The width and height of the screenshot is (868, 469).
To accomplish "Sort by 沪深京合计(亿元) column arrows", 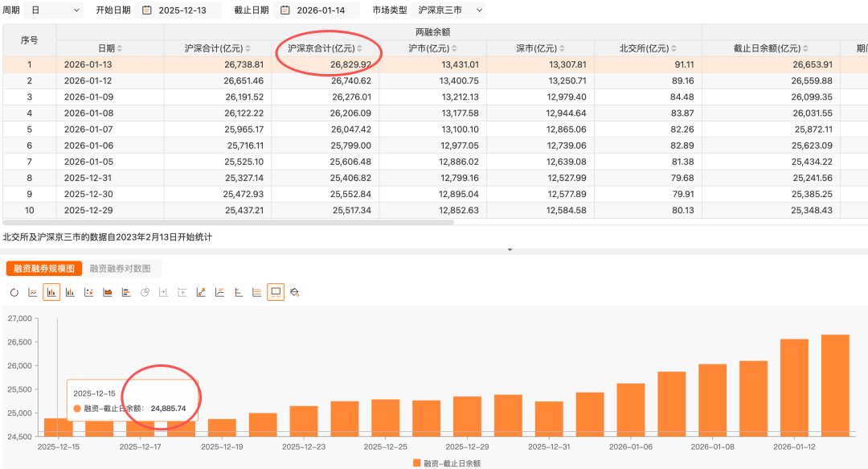I will [x=360, y=49].
